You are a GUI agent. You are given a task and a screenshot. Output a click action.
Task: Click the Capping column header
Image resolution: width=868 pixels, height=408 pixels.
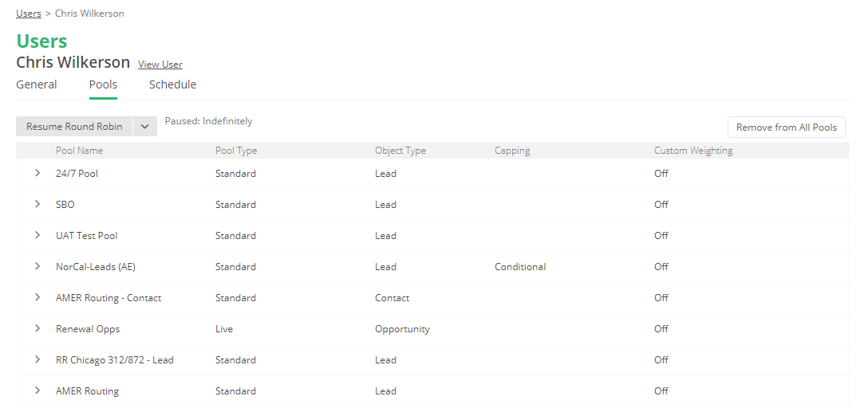click(512, 151)
